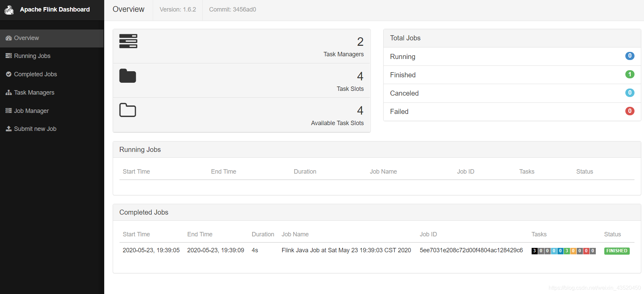Click start time 2020-05-23, 19:39:05
This screenshot has height=294, width=644.
(151, 250)
